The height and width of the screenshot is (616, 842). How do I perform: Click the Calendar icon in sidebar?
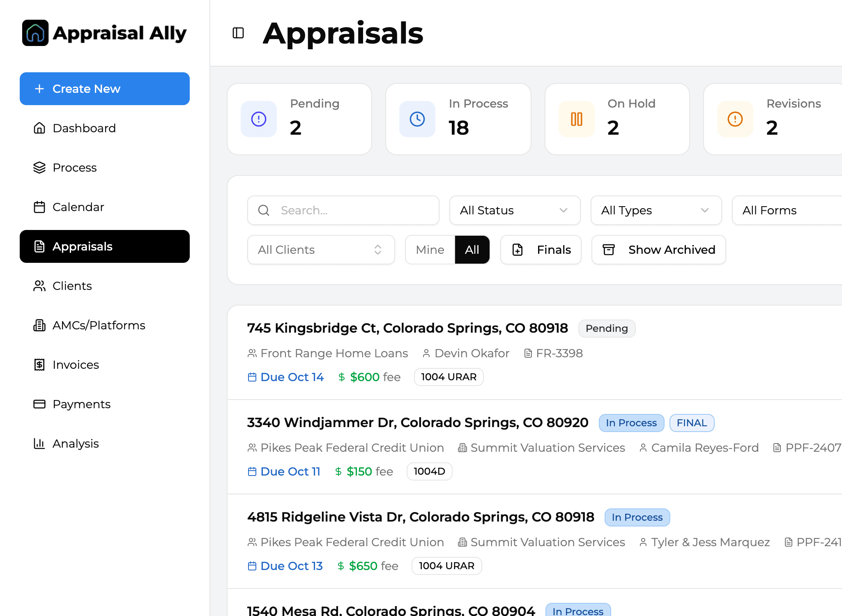click(x=39, y=207)
